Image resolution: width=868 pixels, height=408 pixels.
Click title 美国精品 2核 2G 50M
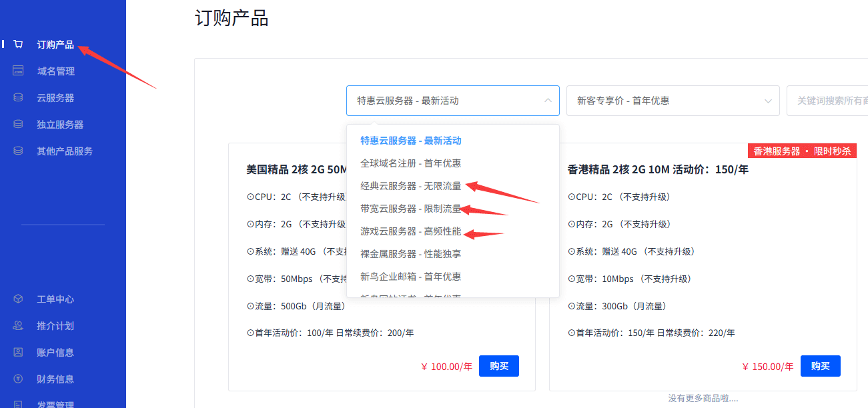(x=296, y=169)
